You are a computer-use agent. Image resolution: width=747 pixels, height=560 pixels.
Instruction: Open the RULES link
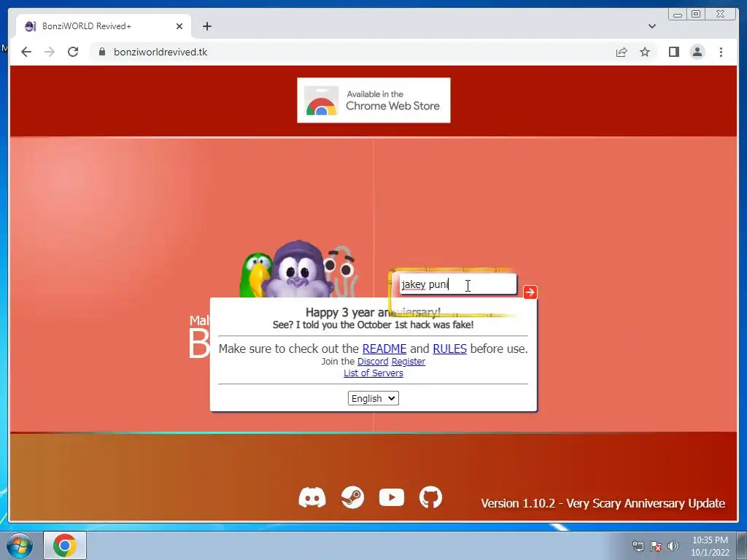(449, 349)
